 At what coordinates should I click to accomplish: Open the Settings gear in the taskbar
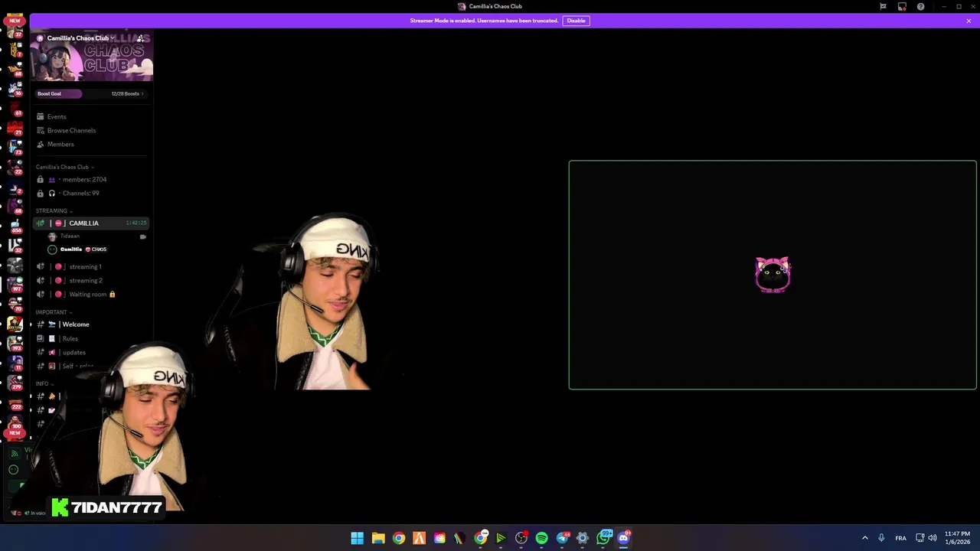pyautogui.click(x=583, y=538)
